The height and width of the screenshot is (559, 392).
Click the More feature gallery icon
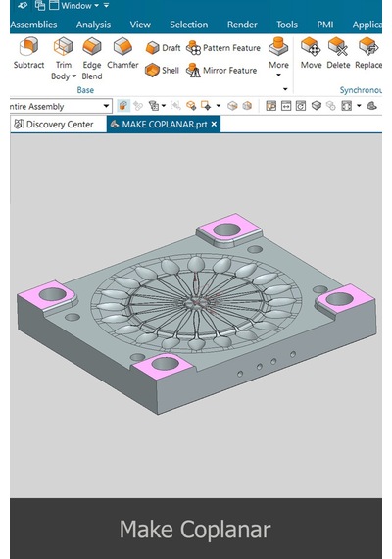278,46
